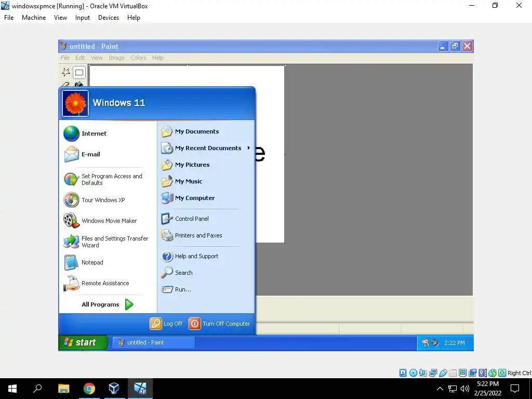The height and width of the screenshot is (399, 532).
Task: Open Paint's Colors menu
Action: tap(138, 58)
